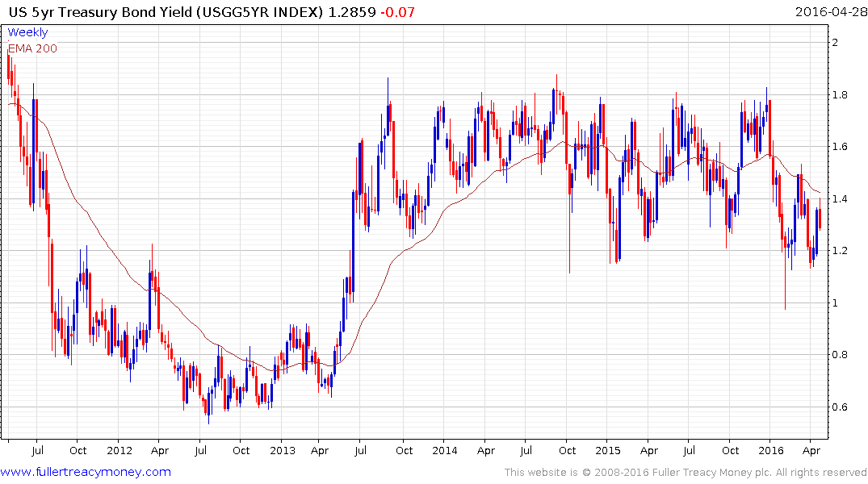The width and height of the screenshot is (868, 484).
Task: Click the '2015' x-axis label
Action: [x=608, y=450]
